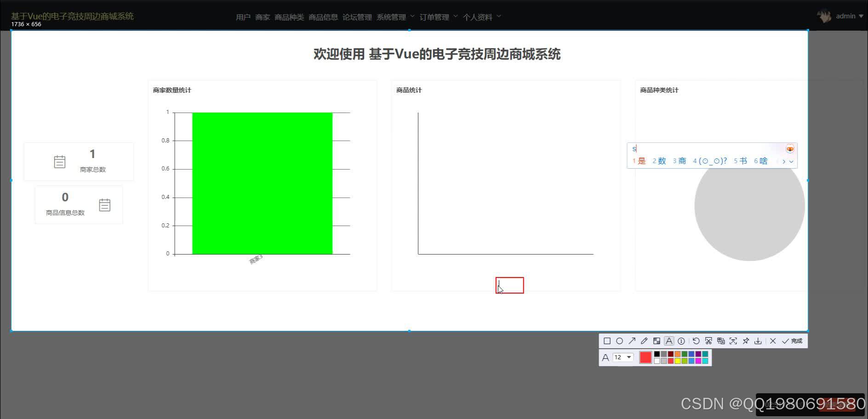This screenshot has height=419, width=868.
Task: Open the 用户 menu item
Action: [242, 17]
